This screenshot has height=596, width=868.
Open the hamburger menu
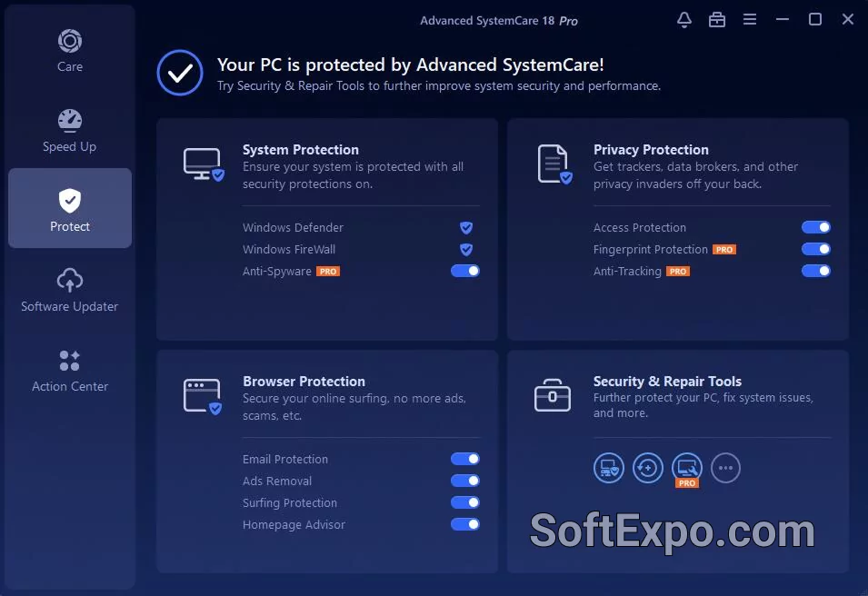point(750,19)
